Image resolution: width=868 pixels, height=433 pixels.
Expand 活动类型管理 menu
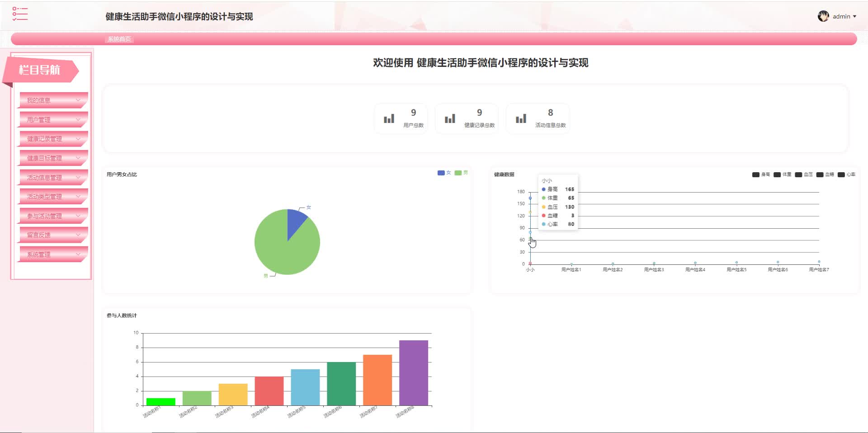(53, 197)
